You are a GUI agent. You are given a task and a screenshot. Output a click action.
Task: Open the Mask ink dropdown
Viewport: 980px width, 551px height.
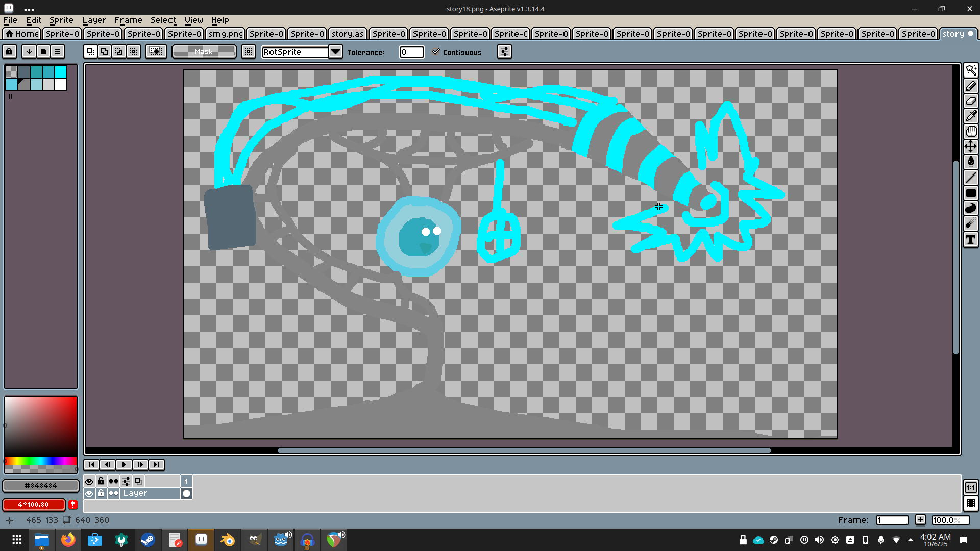coord(204,52)
